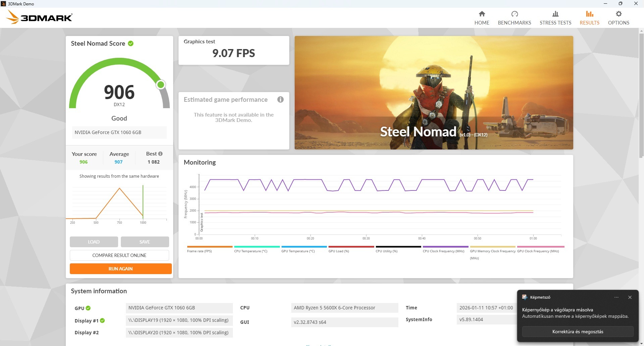This screenshot has height=346, width=644.
Task: Click the Your score value 906
Action: [84, 162]
